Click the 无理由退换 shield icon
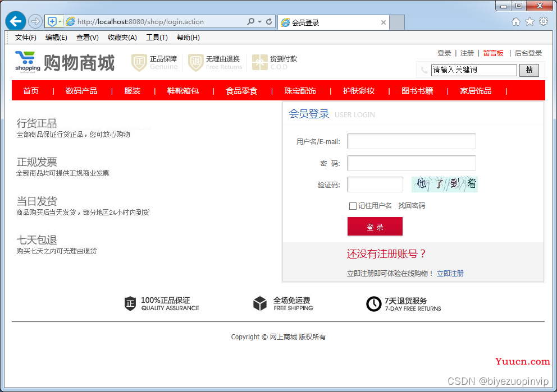This screenshot has width=557, height=392. (196, 62)
